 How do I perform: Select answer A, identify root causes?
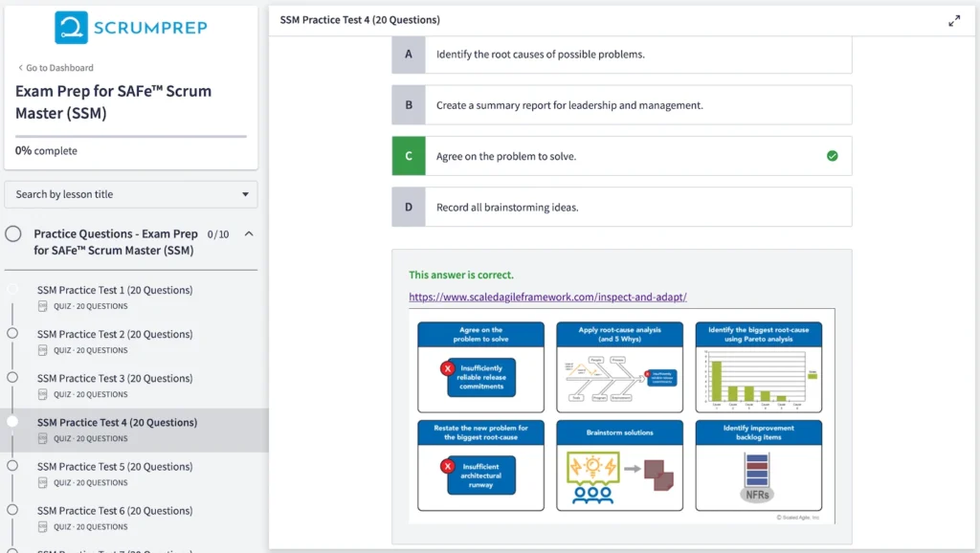pos(621,55)
